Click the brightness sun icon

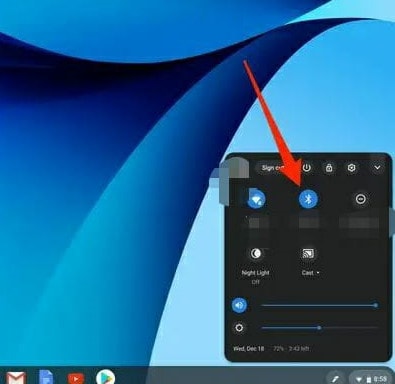point(239,328)
